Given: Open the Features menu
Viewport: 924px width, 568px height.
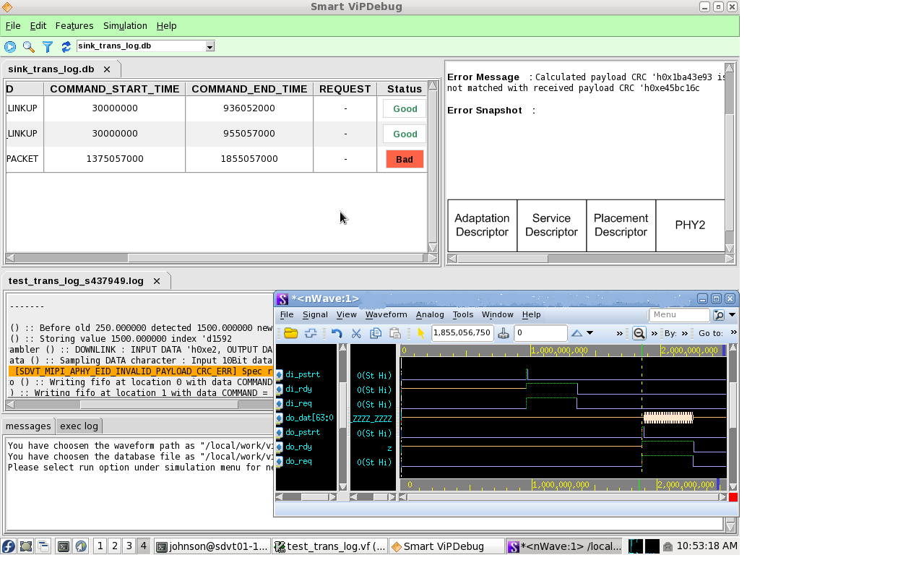Looking at the screenshot, I should point(74,26).
